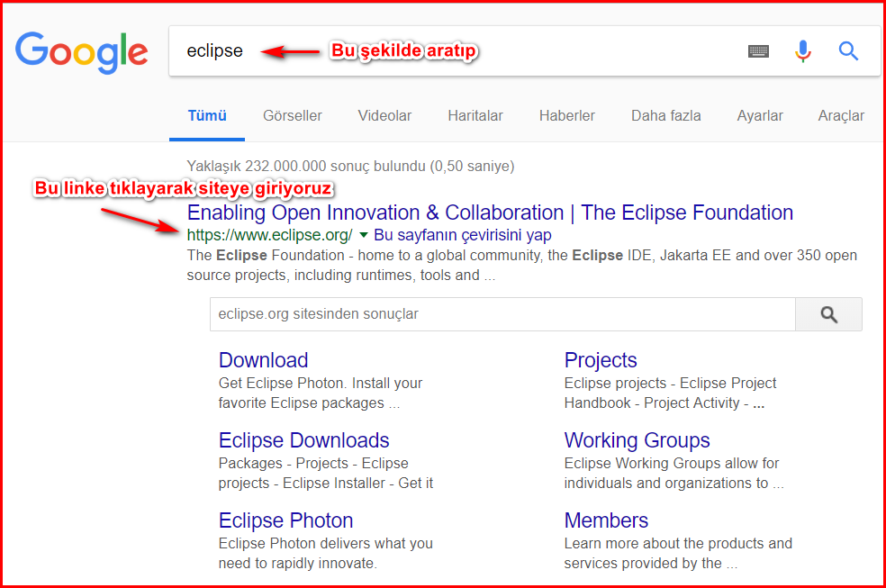Open the Ayarlar menu
This screenshot has height=588, width=886.
(x=759, y=116)
